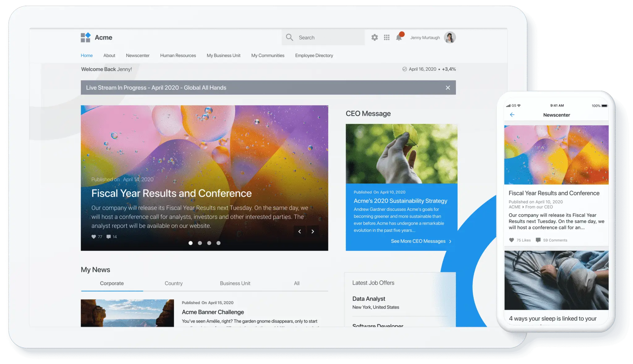Open the CEO Message leaf photo
The width and height of the screenshot is (633, 364).
(x=401, y=154)
